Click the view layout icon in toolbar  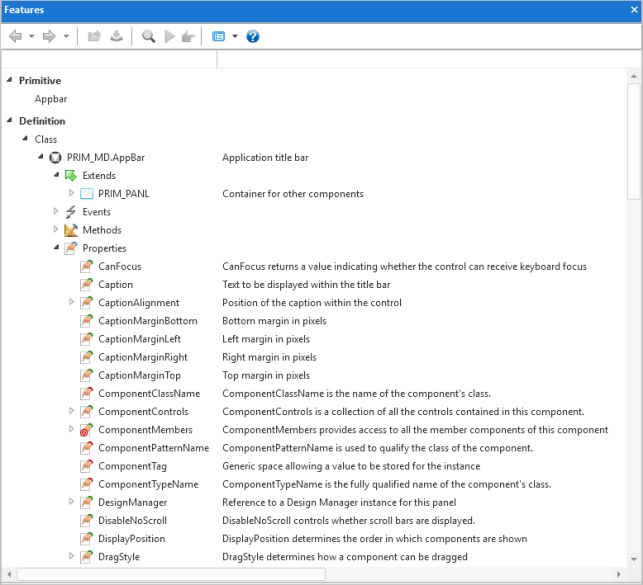point(219,36)
